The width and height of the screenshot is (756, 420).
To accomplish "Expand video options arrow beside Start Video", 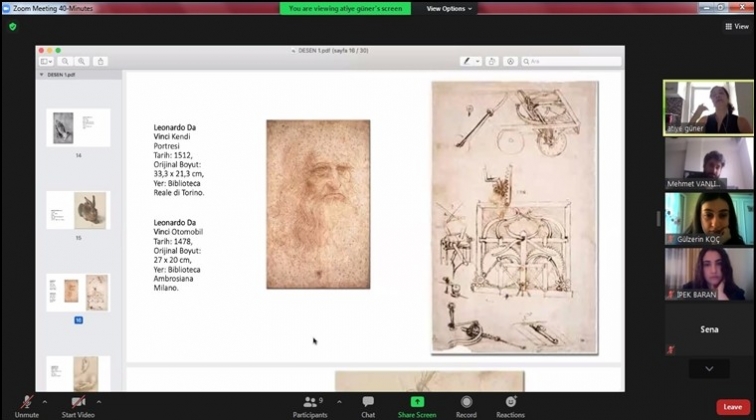I will (99, 400).
